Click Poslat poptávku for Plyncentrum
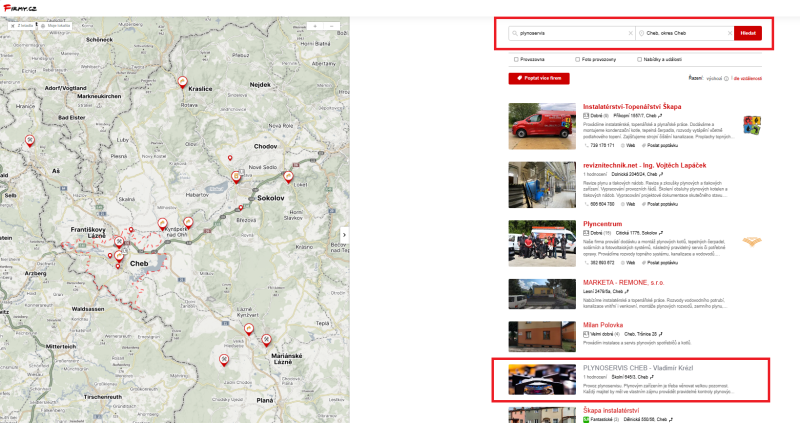The width and height of the screenshot is (800, 423). [x=660, y=263]
